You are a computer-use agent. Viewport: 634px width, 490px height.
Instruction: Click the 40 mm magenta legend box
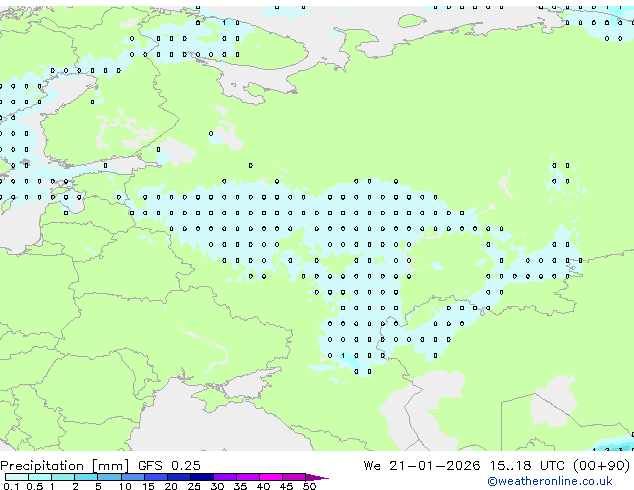(x=271, y=477)
